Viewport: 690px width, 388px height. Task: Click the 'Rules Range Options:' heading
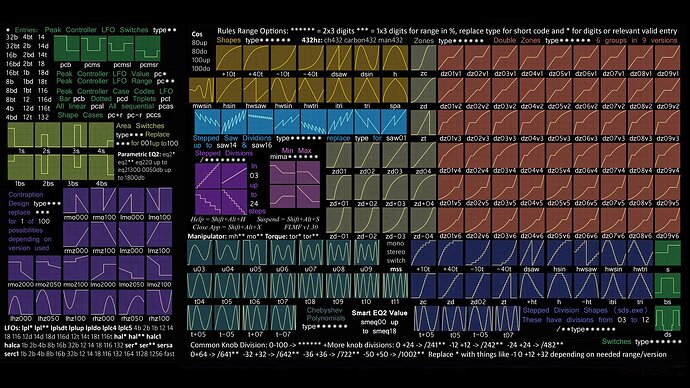[x=253, y=31]
